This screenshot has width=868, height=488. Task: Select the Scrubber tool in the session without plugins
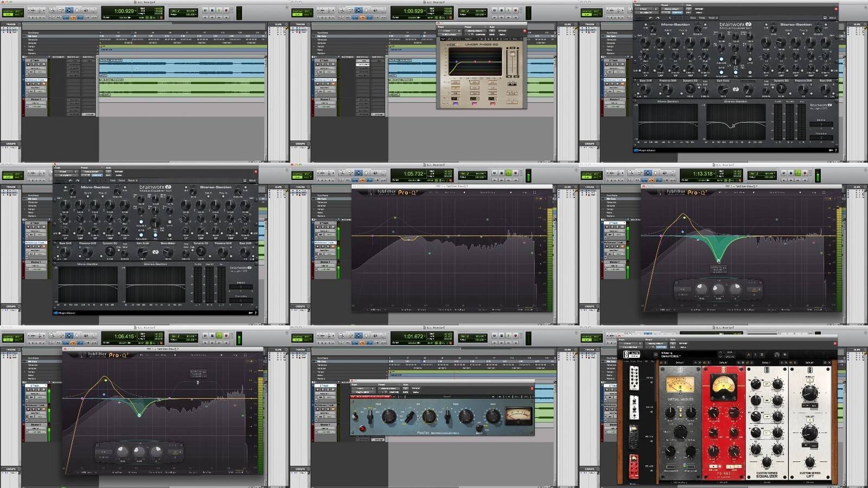pos(86,10)
